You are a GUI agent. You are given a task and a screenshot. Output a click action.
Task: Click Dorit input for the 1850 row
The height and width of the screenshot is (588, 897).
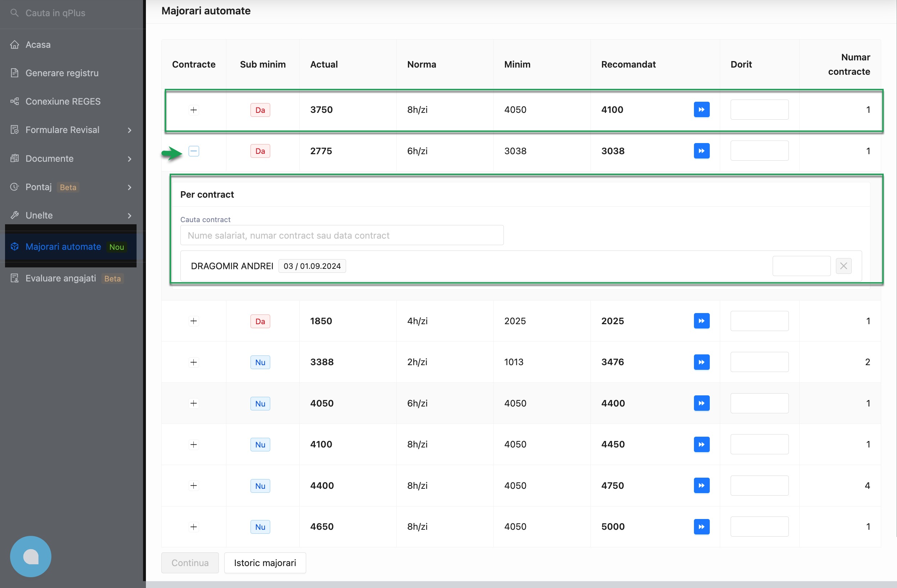[x=759, y=321]
